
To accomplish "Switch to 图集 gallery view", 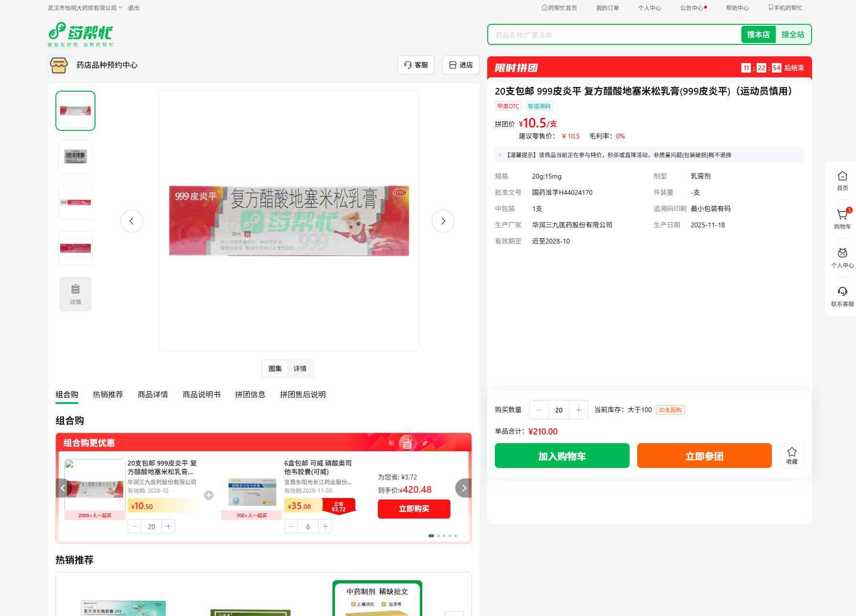I will 275,369.
